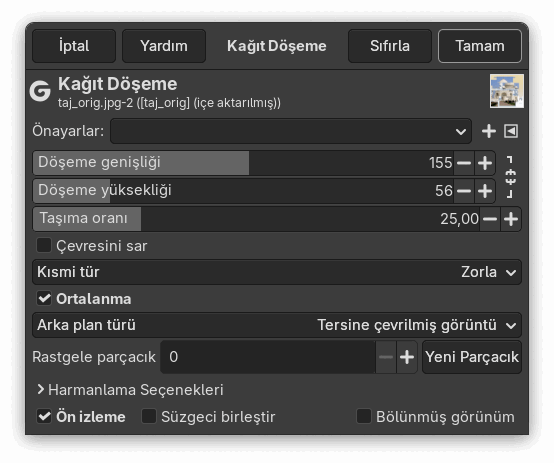This screenshot has width=554, height=463.
Task: Reset values with Sıfırla button
Action: (x=390, y=46)
